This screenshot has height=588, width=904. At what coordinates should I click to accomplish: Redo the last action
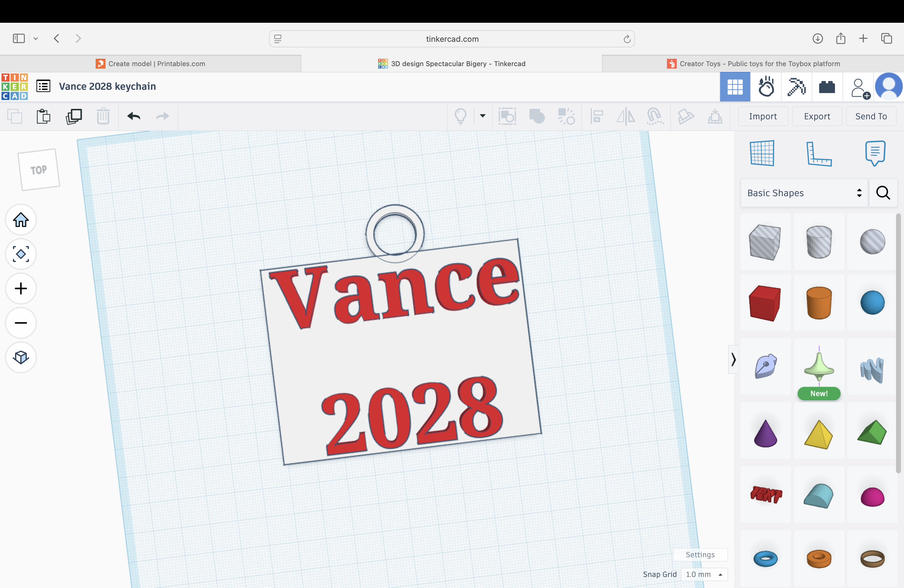[x=163, y=116]
